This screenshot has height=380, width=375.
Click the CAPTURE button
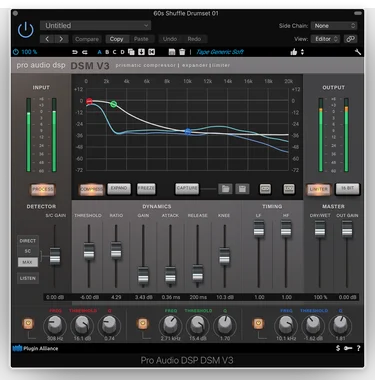click(x=187, y=188)
